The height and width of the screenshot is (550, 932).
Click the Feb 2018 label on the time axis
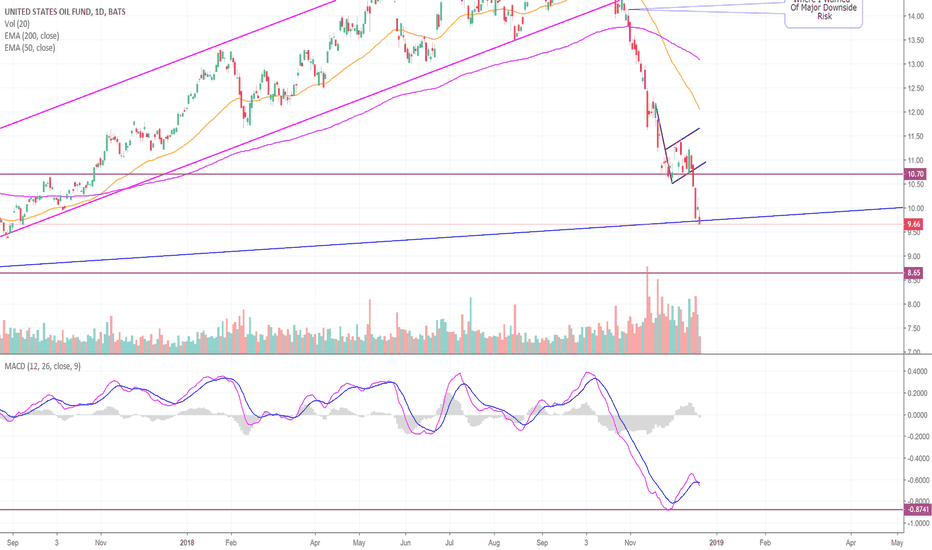(231, 543)
